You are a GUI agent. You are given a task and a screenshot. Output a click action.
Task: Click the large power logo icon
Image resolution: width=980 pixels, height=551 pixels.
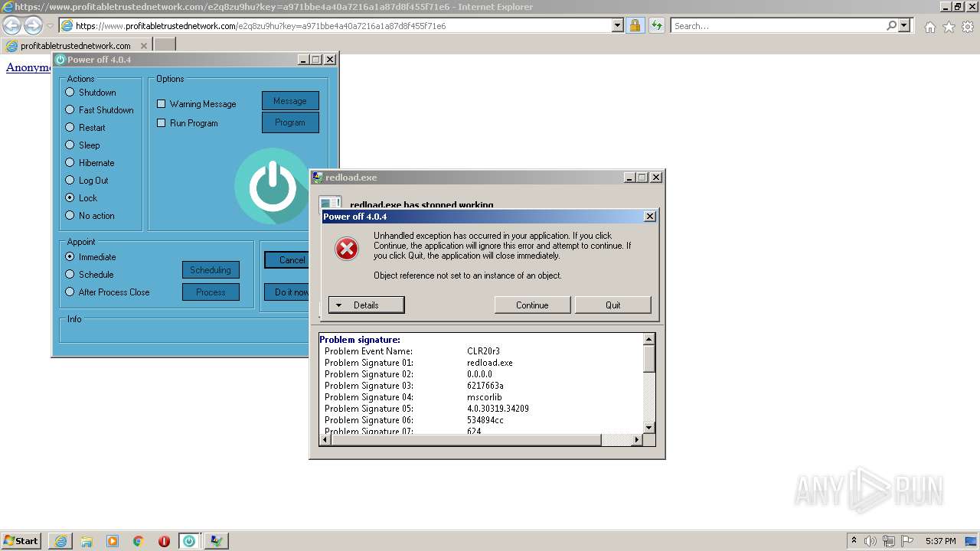tap(272, 186)
